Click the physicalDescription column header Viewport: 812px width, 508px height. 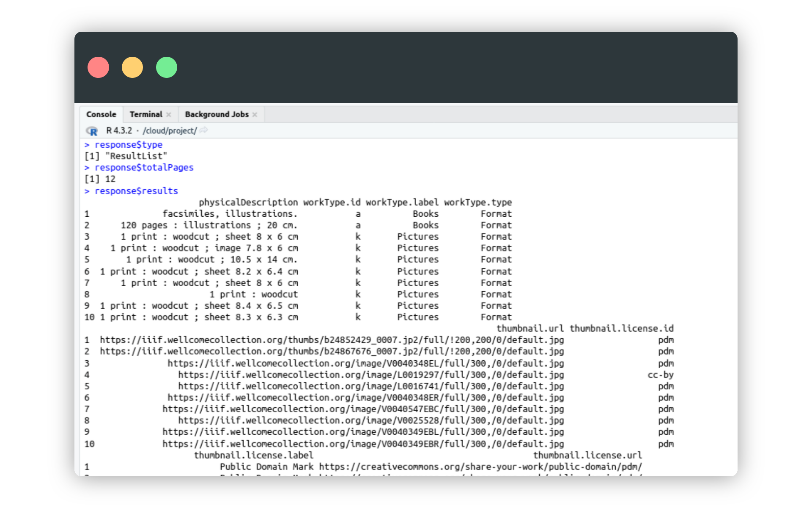(x=248, y=202)
